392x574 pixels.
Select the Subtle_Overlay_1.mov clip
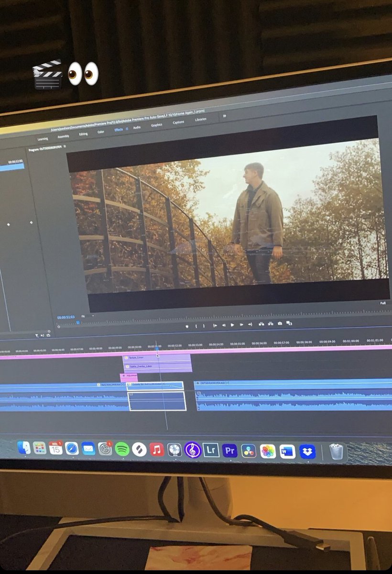158,367
